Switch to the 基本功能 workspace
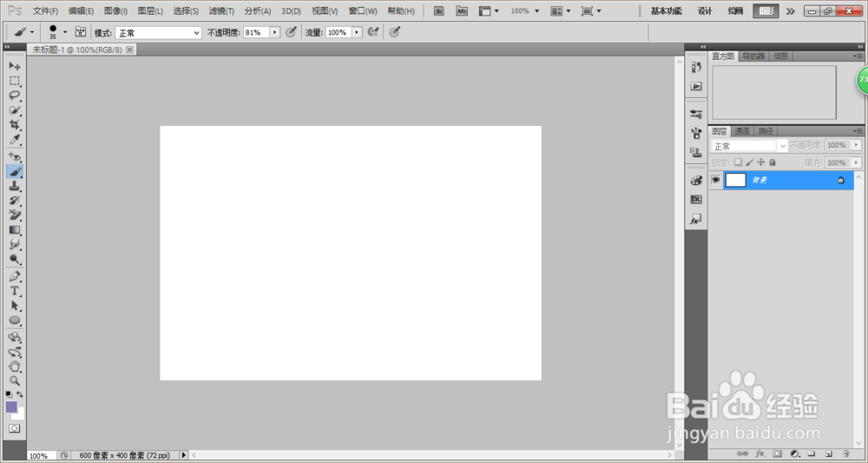The width and height of the screenshot is (868, 463). coord(666,11)
